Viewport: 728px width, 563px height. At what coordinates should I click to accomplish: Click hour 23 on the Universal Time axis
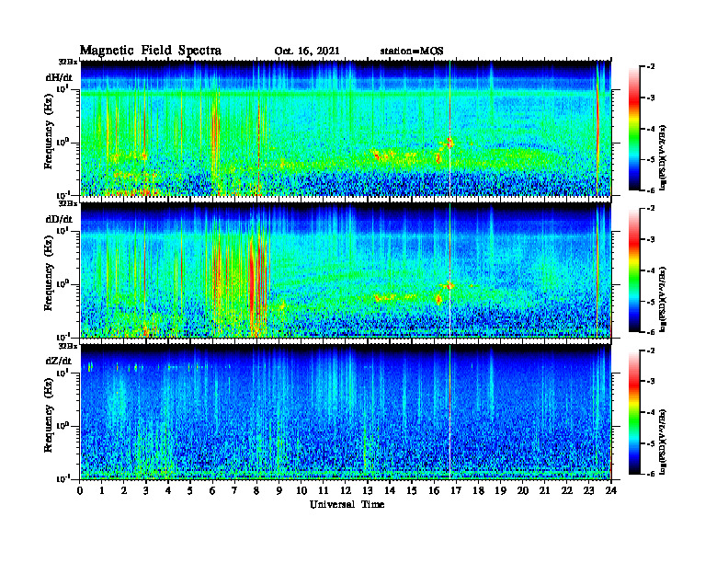point(588,490)
